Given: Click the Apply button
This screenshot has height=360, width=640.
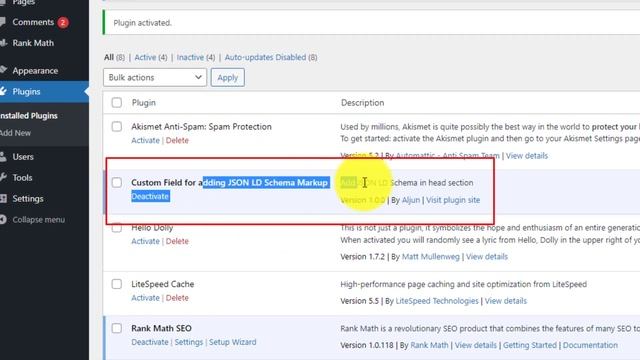Looking at the screenshot, I should [227, 78].
